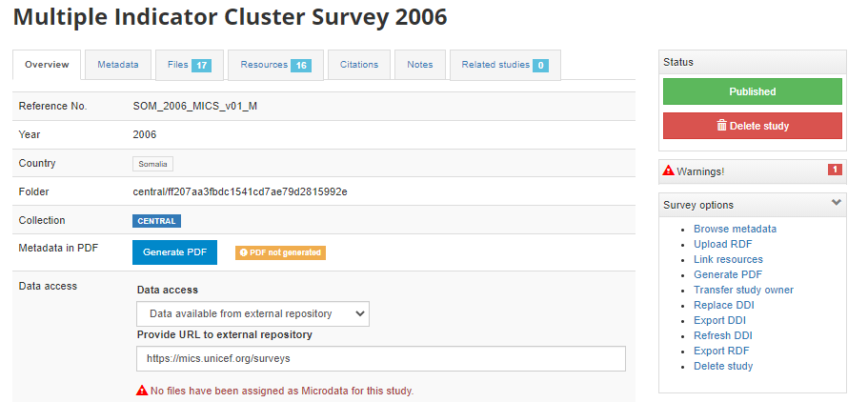Click the Resources count badge 16
868x402 pixels.
tap(300, 66)
